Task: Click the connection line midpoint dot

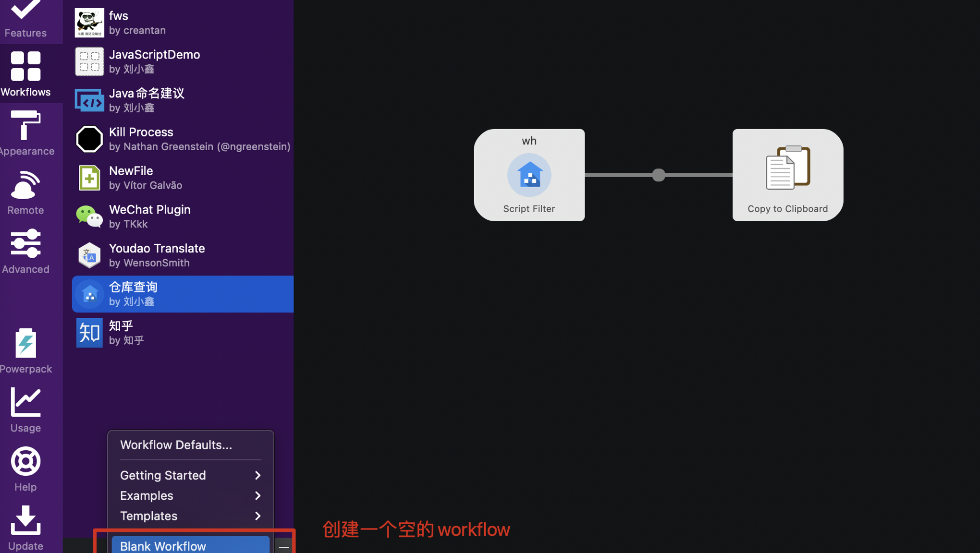Action: tap(659, 175)
